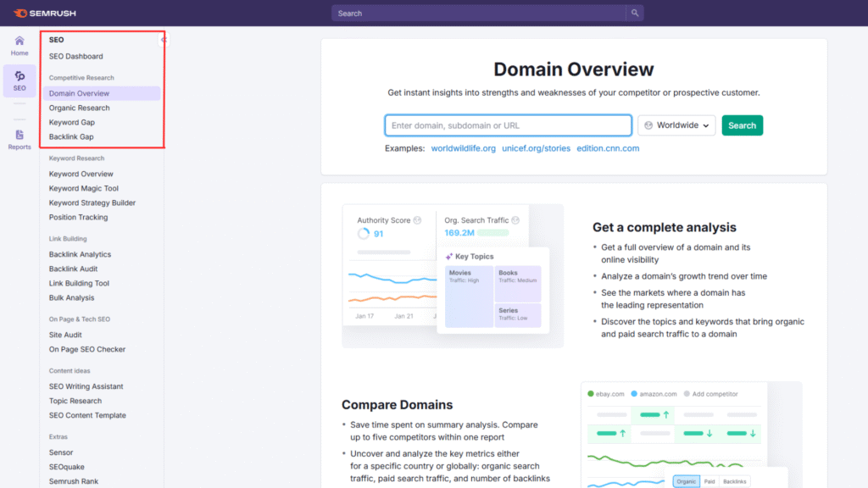Image resolution: width=868 pixels, height=488 pixels.
Task: Open the worldwildlife.org example link
Action: pyautogui.click(x=464, y=148)
